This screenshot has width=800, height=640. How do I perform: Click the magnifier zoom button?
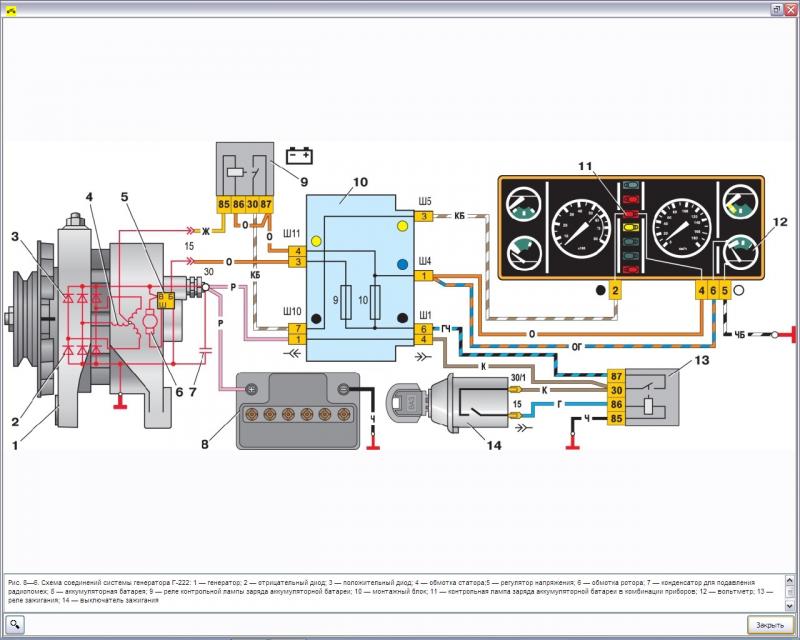pos(15,624)
